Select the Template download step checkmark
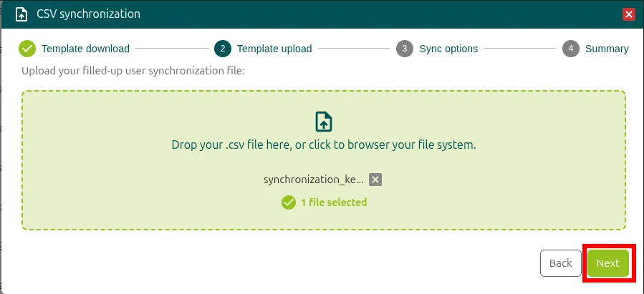Screen dimensions: 644x294 [x=27, y=49]
